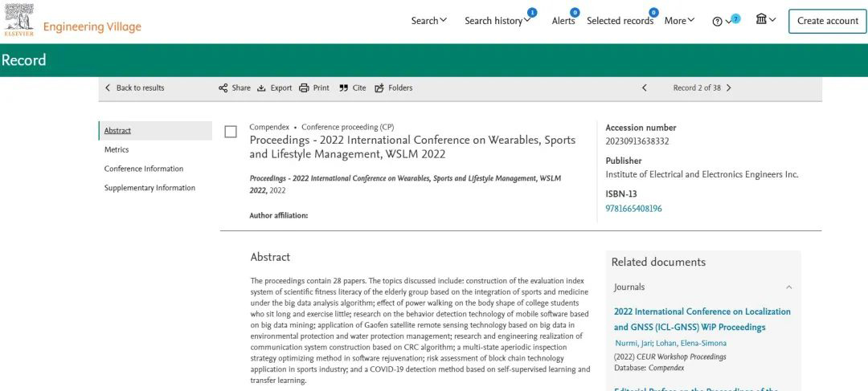This screenshot has width=868, height=391.
Task: Click the Elsevier tree logo
Action: (19, 20)
